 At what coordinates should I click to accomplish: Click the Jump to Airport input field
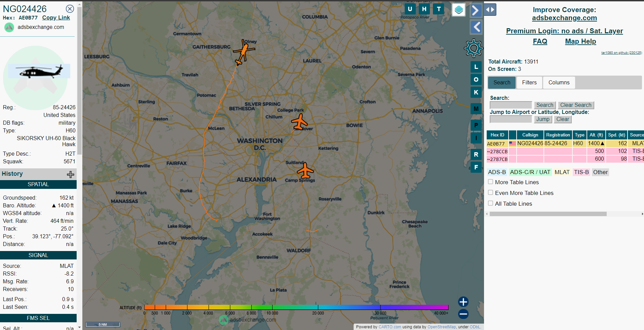[x=511, y=119]
